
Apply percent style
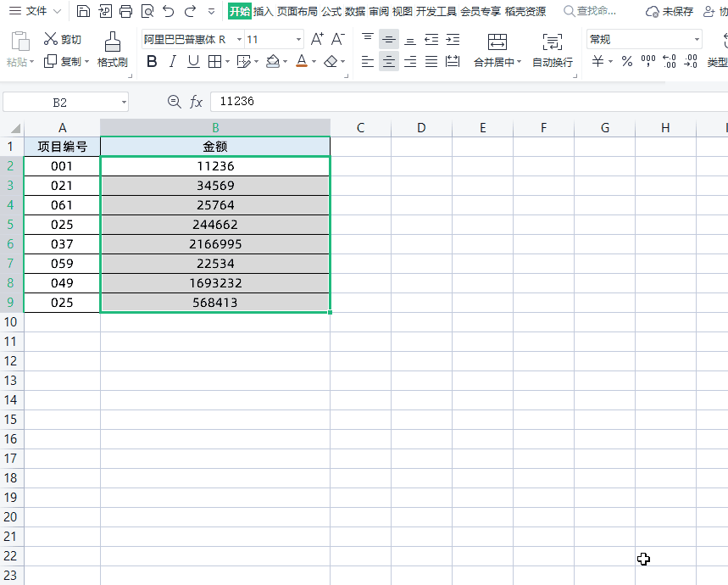click(x=627, y=61)
